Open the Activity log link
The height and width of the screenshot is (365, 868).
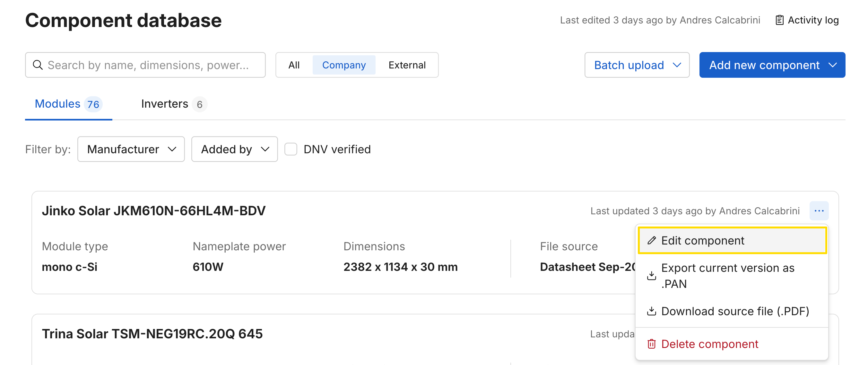coord(807,20)
